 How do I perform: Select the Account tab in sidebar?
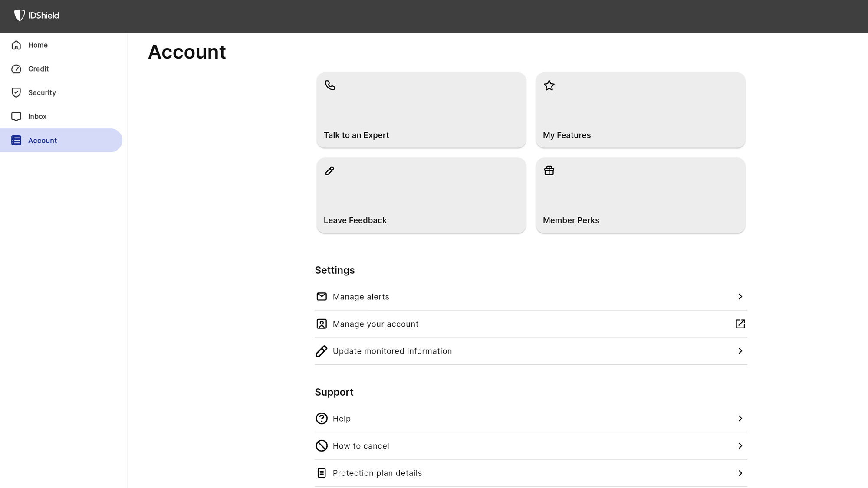point(43,141)
